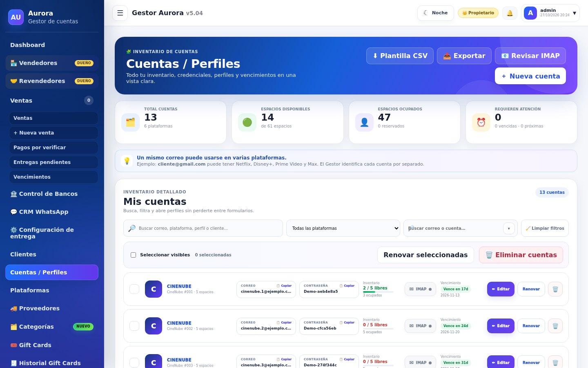
Task: Open the admin user menu arrow
Action: tap(575, 13)
